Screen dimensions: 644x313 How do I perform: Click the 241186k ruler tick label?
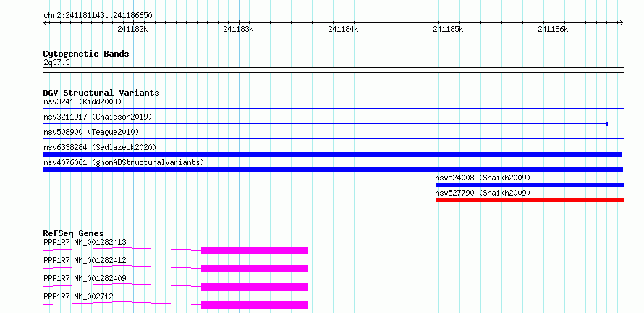pyautogui.click(x=553, y=29)
